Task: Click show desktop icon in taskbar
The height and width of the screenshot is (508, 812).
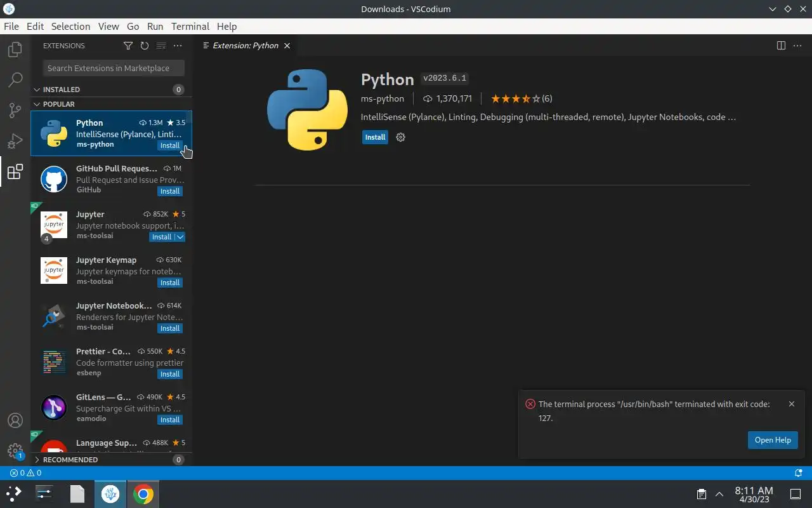Action: pyautogui.click(x=795, y=494)
